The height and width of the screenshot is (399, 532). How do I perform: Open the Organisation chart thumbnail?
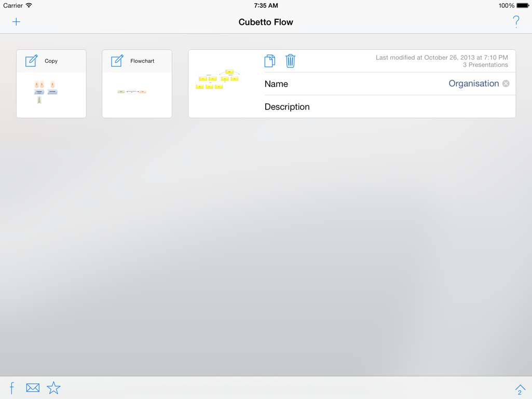click(x=218, y=79)
